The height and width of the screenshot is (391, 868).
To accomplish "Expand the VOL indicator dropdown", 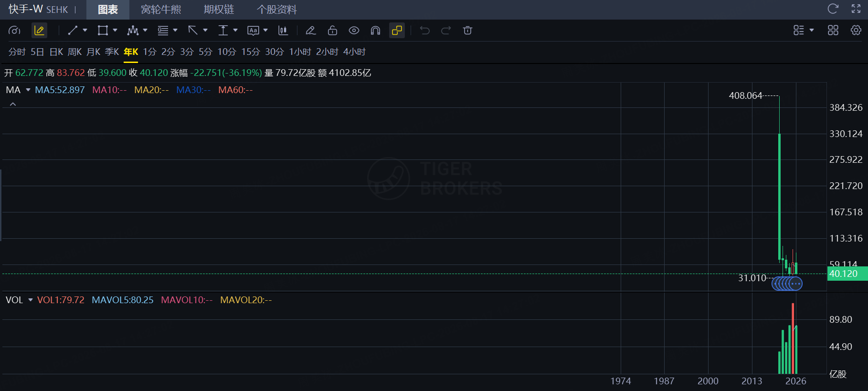I will (x=31, y=300).
